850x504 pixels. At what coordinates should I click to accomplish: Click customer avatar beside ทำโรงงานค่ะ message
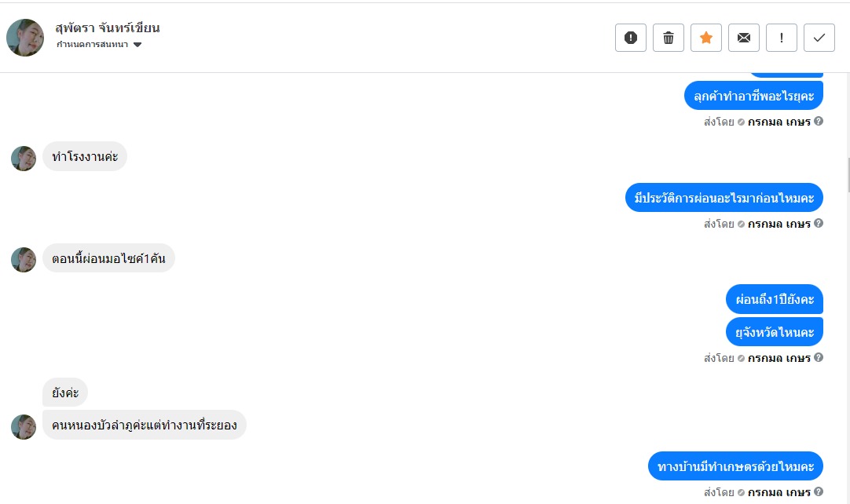pyautogui.click(x=24, y=159)
